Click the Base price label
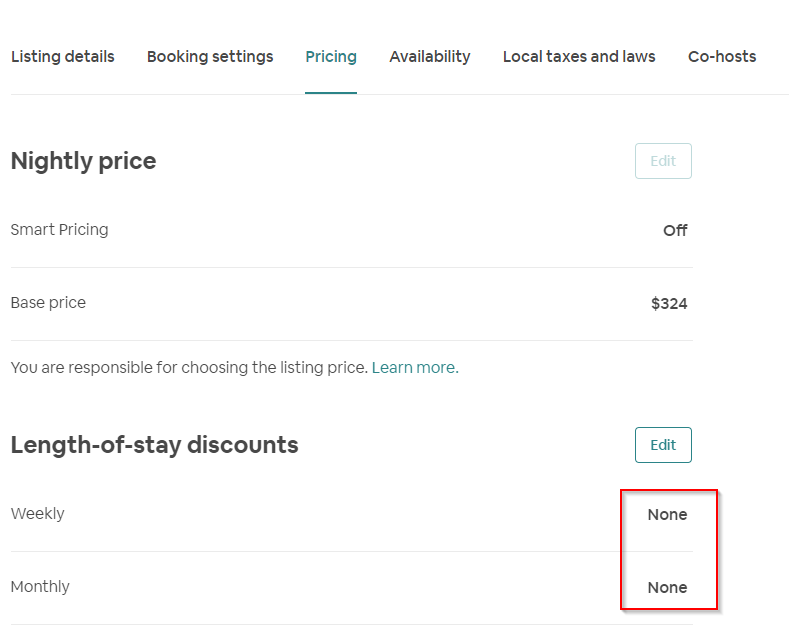Viewport: 789px width, 639px height. (48, 303)
